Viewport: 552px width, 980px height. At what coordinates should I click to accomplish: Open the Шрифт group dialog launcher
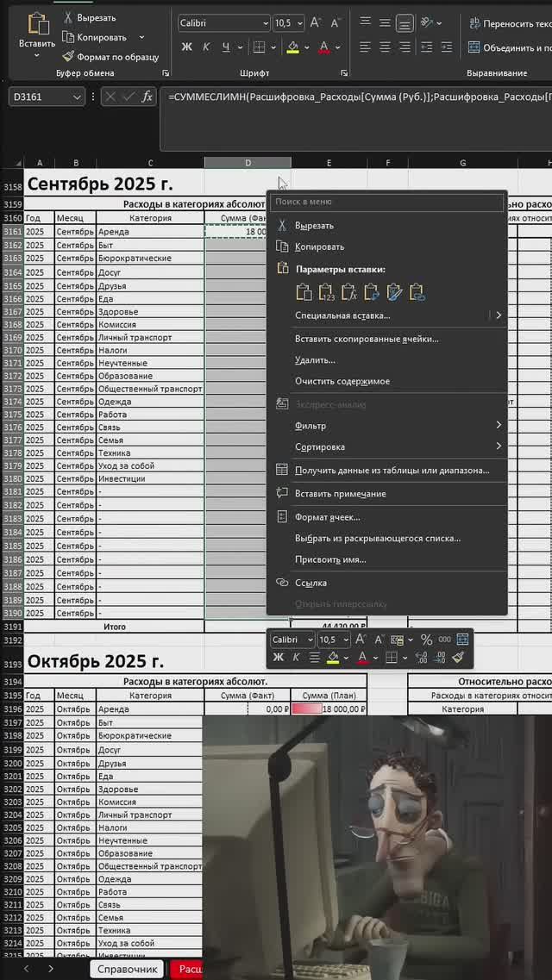[344, 73]
